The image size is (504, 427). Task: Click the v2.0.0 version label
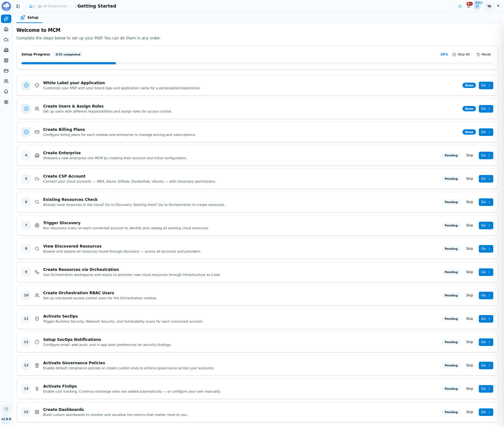(6, 419)
